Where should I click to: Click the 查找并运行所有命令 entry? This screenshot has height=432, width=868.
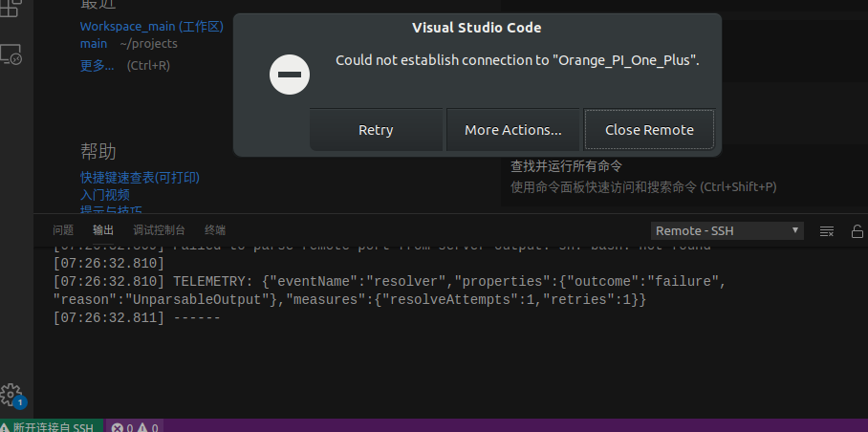[x=566, y=166]
